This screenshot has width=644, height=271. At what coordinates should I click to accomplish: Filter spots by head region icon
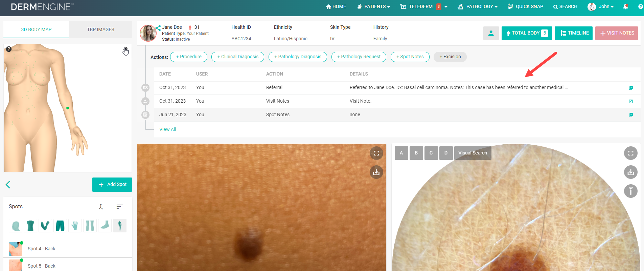coord(16,226)
